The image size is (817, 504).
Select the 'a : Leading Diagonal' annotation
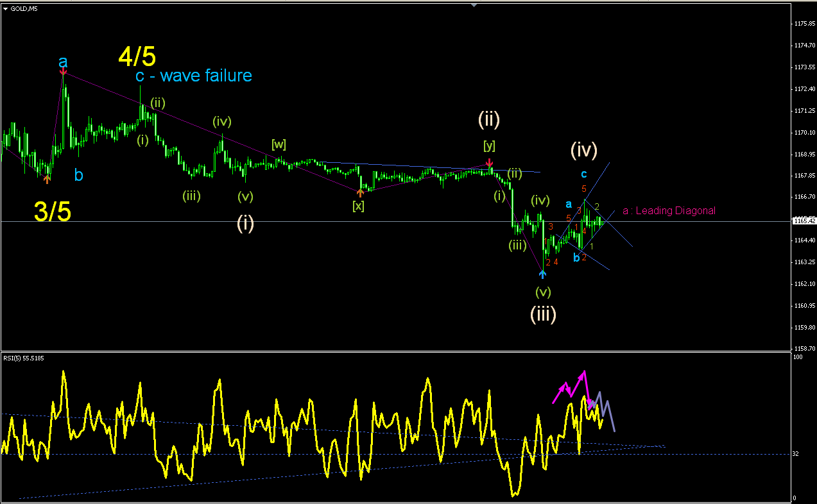coord(669,210)
